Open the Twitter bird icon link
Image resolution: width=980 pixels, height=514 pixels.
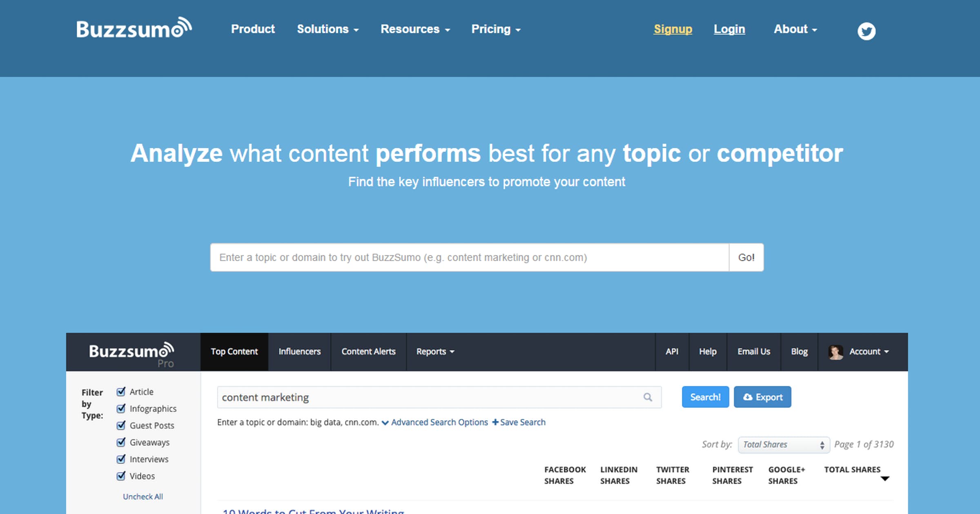(x=866, y=31)
